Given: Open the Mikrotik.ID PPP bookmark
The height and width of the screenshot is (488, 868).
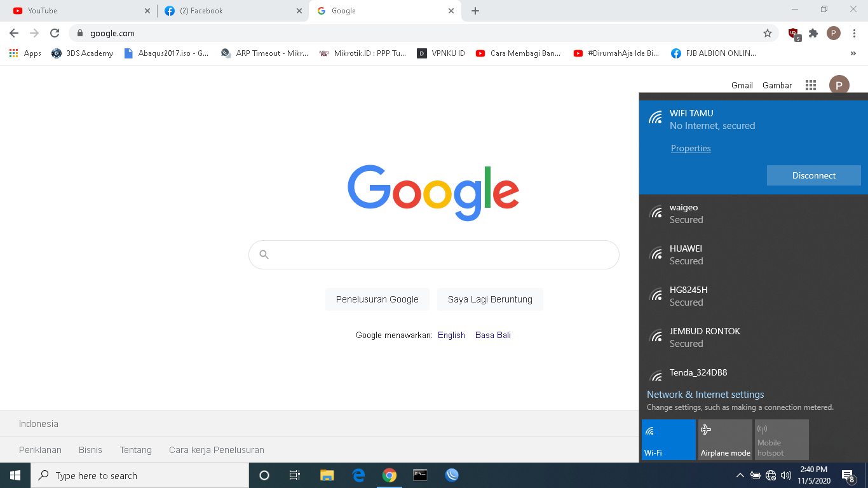Looking at the screenshot, I should (x=363, y=53).
